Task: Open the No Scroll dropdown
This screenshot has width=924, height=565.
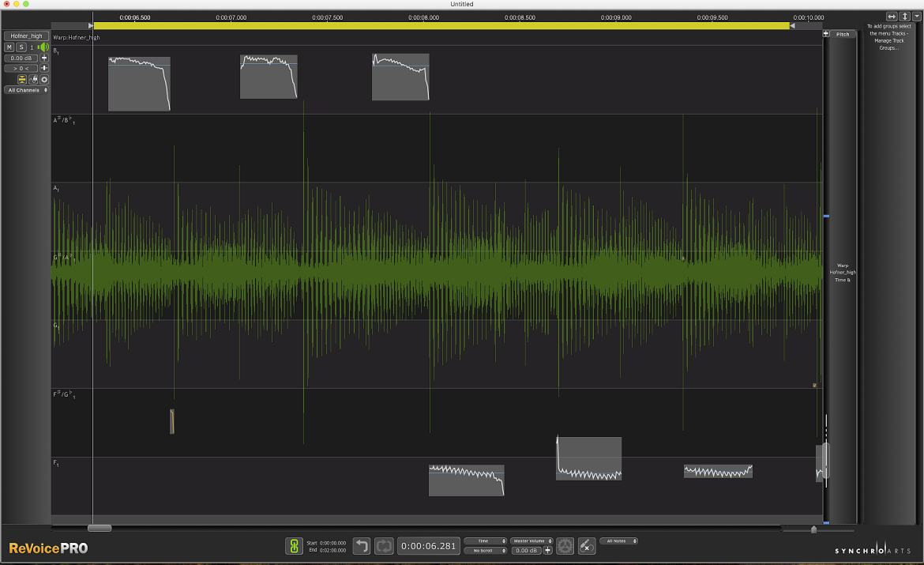Action: coord(485,550)
